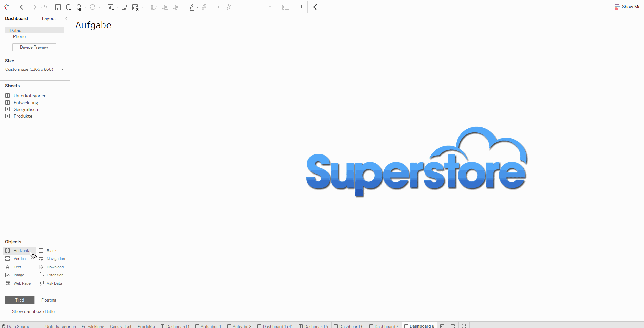Viewport: 644px width, 328px height.
Task: Open dropdown next to Highlight pen
Action: coord(197,7)
